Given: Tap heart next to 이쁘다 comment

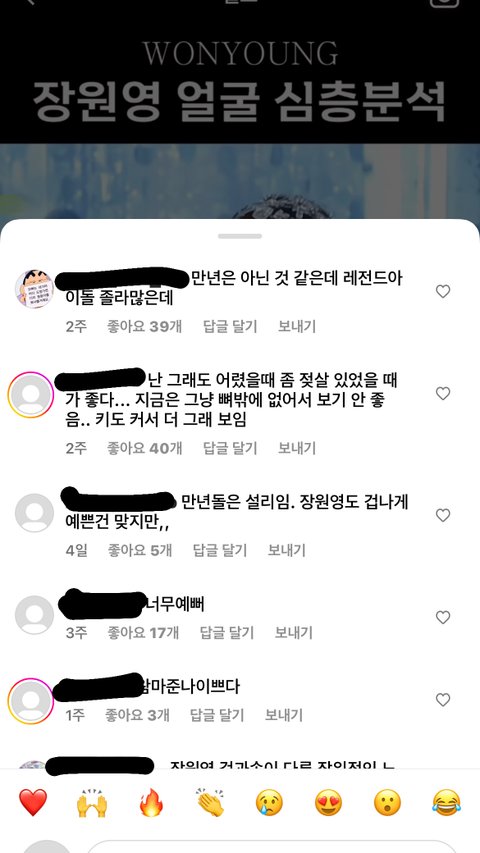Looking at the screenshot, I should click(443, 700).
